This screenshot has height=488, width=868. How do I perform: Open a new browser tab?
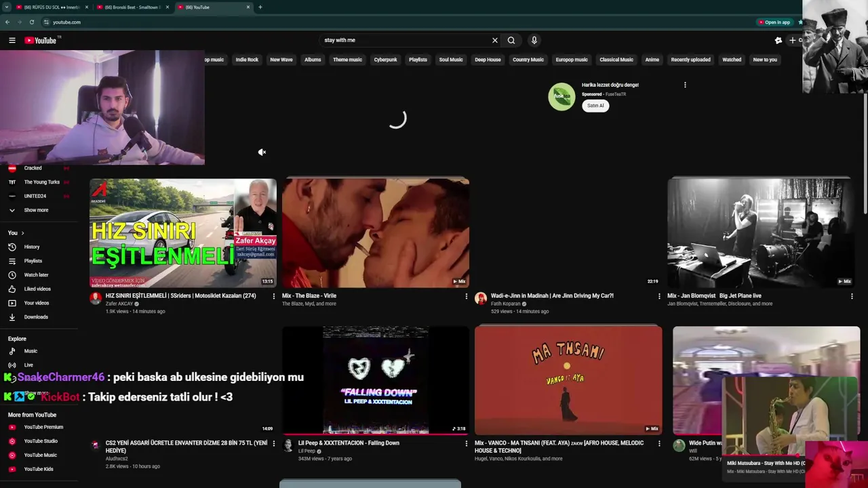(260, 7)
